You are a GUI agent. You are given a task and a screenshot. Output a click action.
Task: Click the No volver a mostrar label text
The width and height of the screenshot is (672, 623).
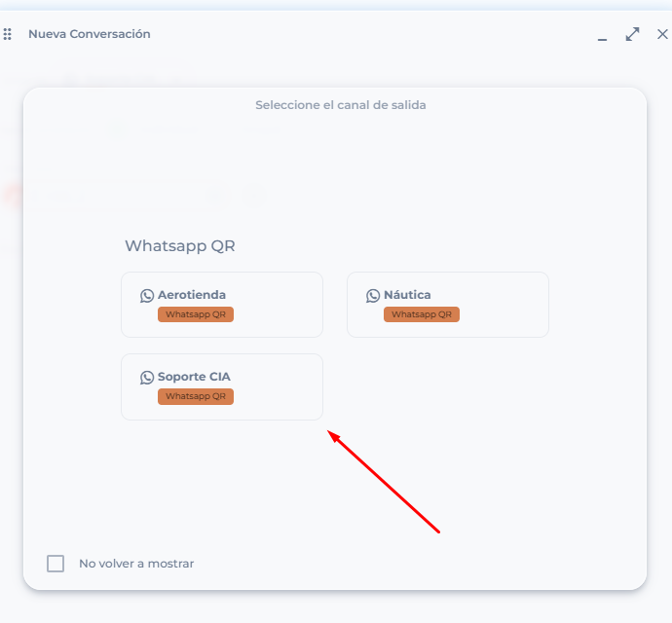pyautogui.click(x=136, y=564)
